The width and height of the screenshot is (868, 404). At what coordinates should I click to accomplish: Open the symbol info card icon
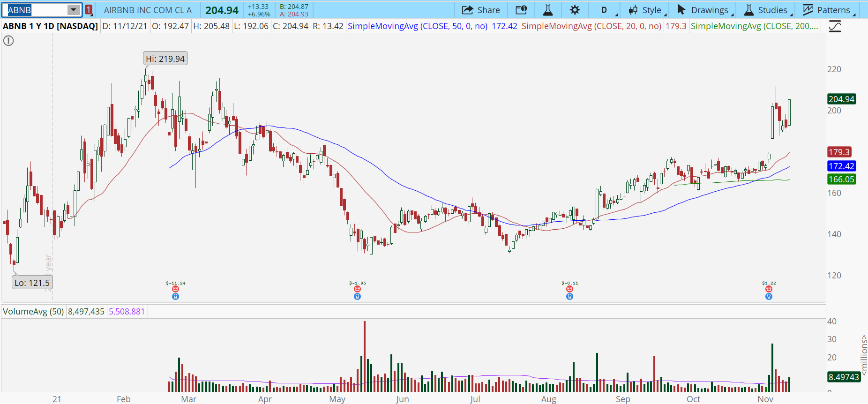(x=521, y=10)
